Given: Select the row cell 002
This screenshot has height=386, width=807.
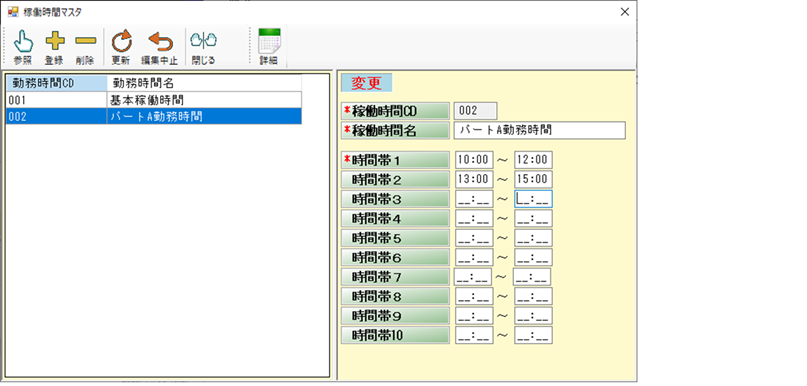Looking at the screenshot, I should pyautogui.click(x=57, y=117).
